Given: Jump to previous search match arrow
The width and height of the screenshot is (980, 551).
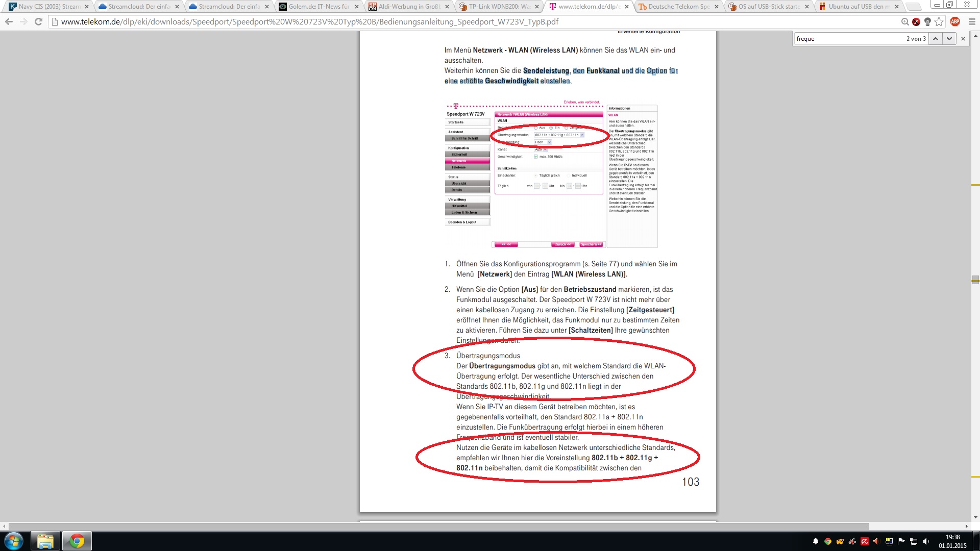Looking at the screenshot, I should coord(936,39).
